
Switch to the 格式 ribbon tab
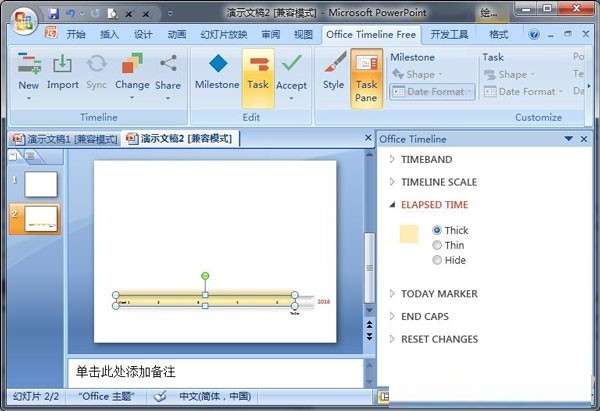(x=499, y=35)
